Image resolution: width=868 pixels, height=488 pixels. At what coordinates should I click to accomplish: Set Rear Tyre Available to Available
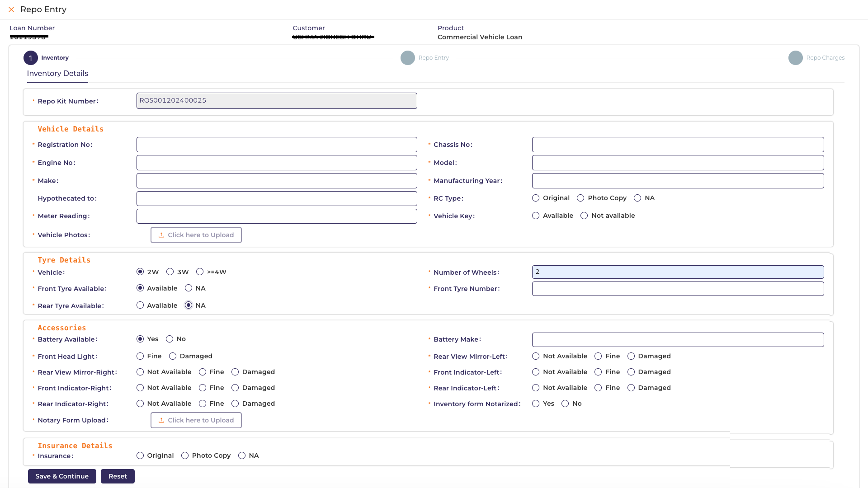click(x=140, y=305)
